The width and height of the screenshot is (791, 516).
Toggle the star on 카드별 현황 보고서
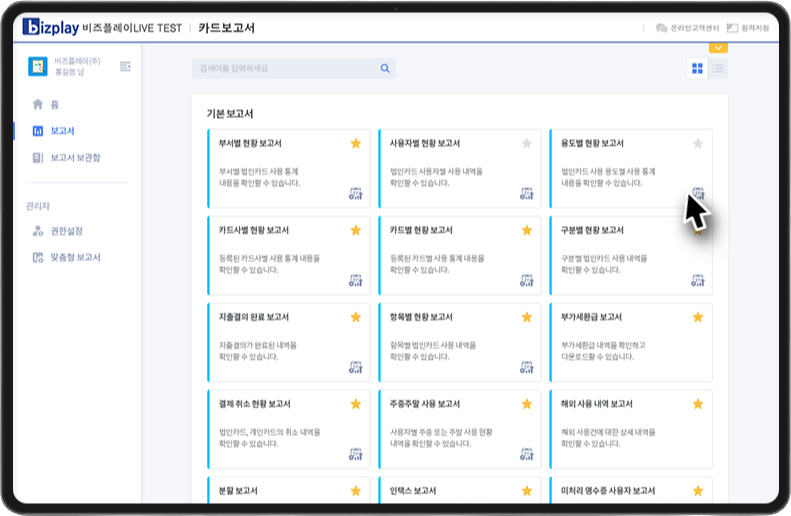(527, 230)
